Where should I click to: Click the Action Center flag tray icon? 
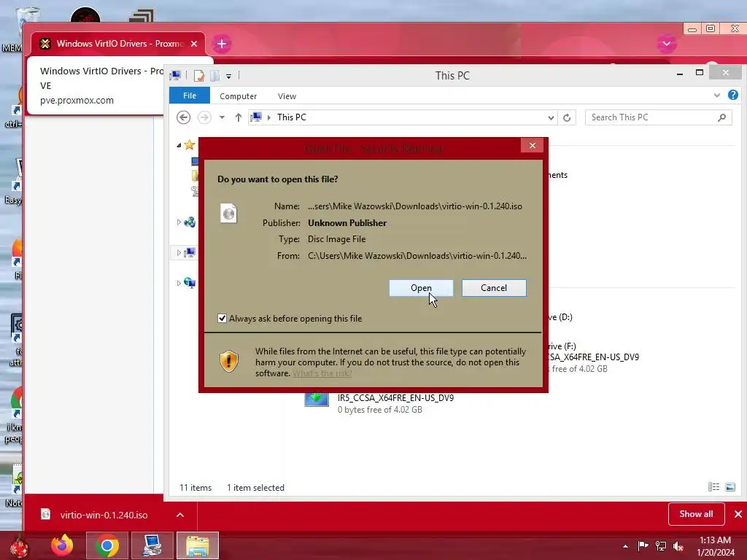[643, 545]
